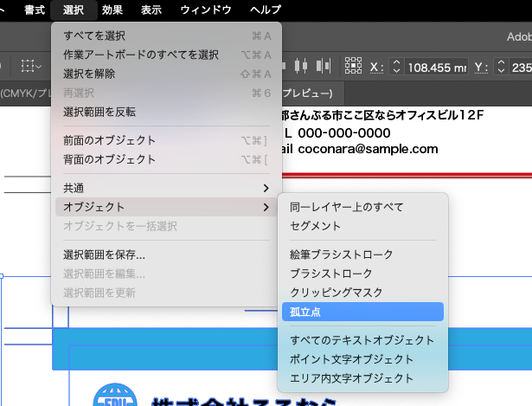This screenshot has width=532, height=406.
Task: Select ポイント文字オブジェクト
Action: 362,358
